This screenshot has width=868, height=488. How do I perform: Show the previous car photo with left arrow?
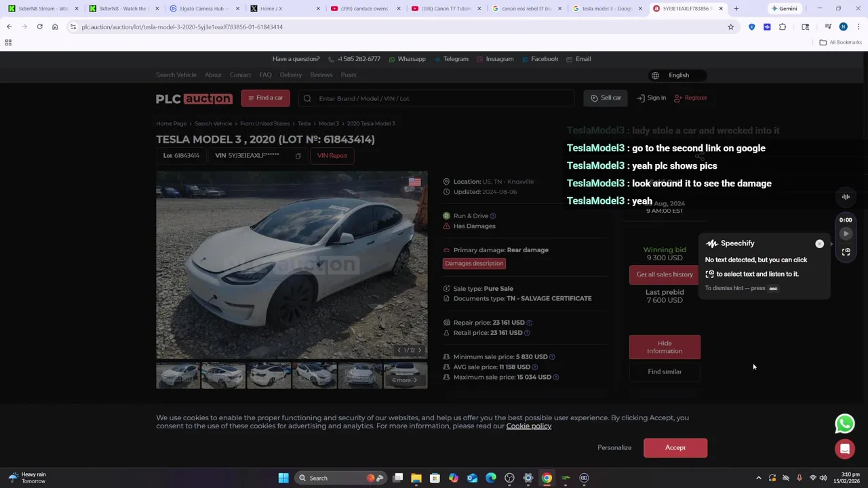pyautogui.click(x=399, y=350)
